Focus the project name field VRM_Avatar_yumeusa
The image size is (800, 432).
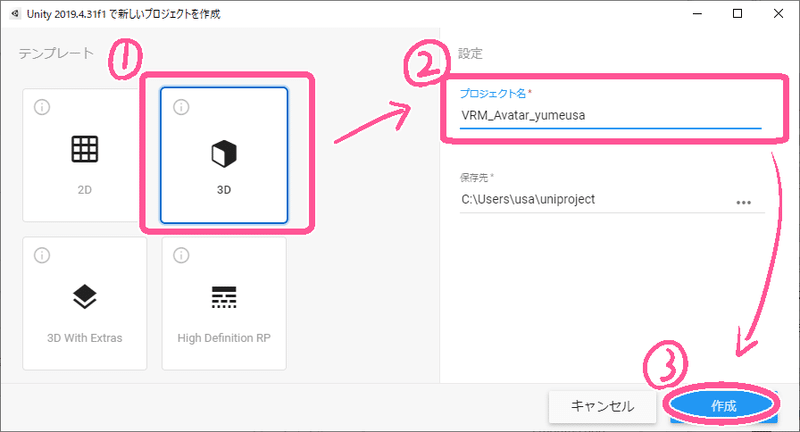pyautogui.click(x=610, y=116)
